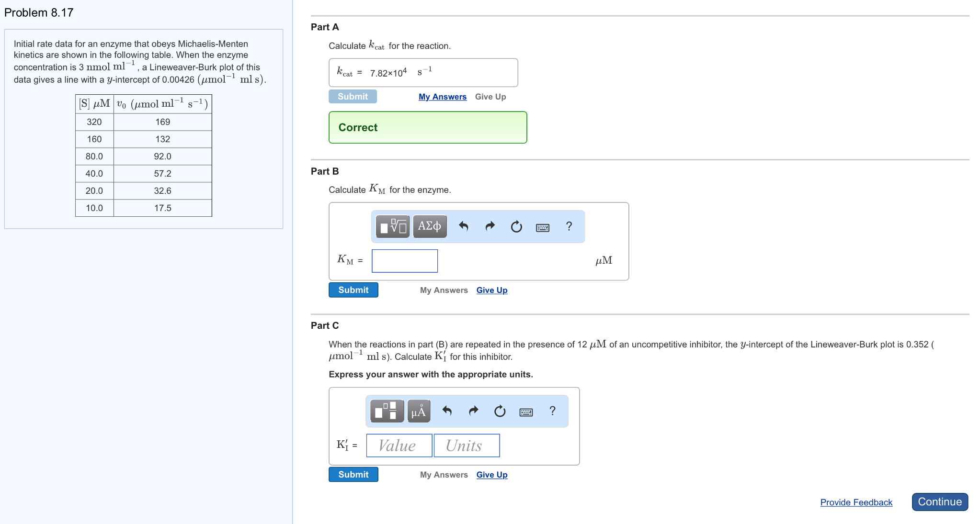Reset the Part B answer field
This screenshot has height=524, width=980.
click(516, 226)
